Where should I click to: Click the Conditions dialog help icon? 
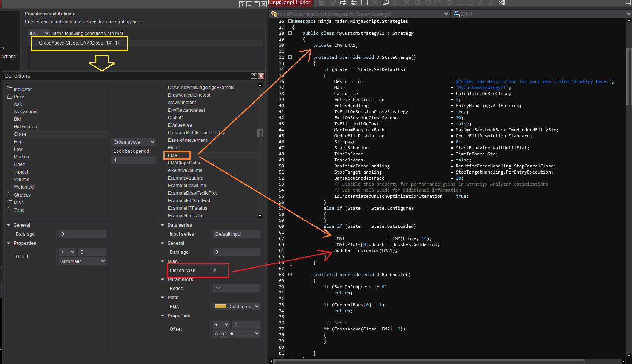[x=254, y=76]
